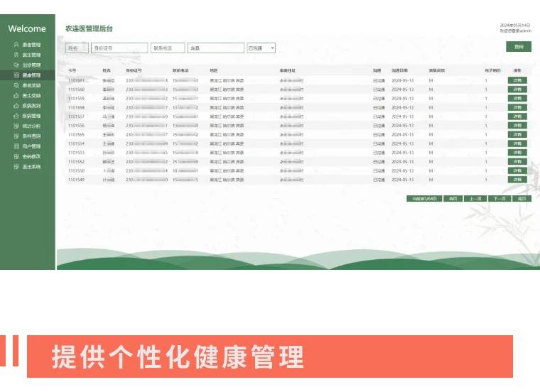
Task: Click the 姓名 search input
Action: pos(77,48)
